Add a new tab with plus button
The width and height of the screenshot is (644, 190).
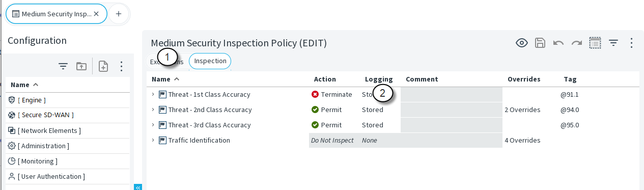(119, 14)
